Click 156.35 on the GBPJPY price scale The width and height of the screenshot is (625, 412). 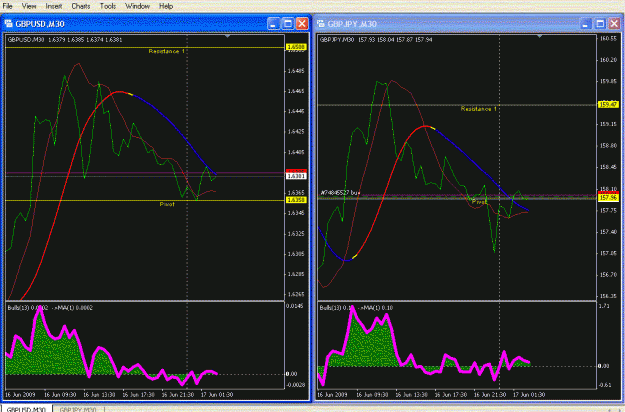point(608,296)
